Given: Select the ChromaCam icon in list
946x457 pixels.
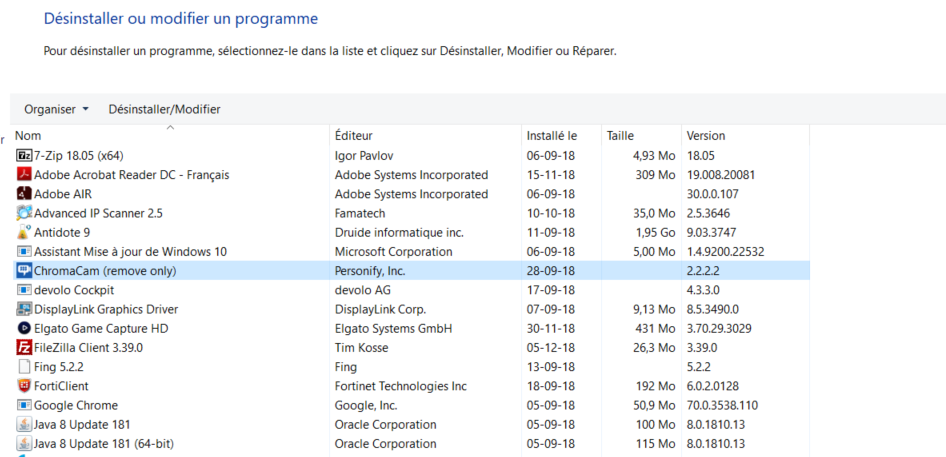Looking at the screenshot, I should [x=24, y=271].
